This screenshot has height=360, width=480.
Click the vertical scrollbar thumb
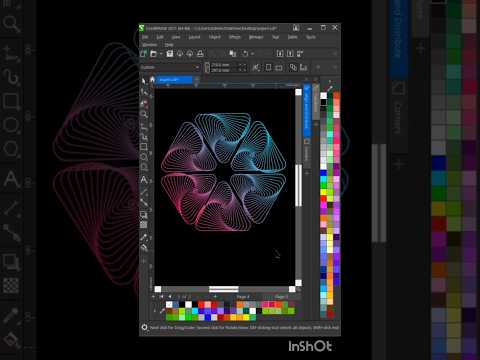click(298, 185)
